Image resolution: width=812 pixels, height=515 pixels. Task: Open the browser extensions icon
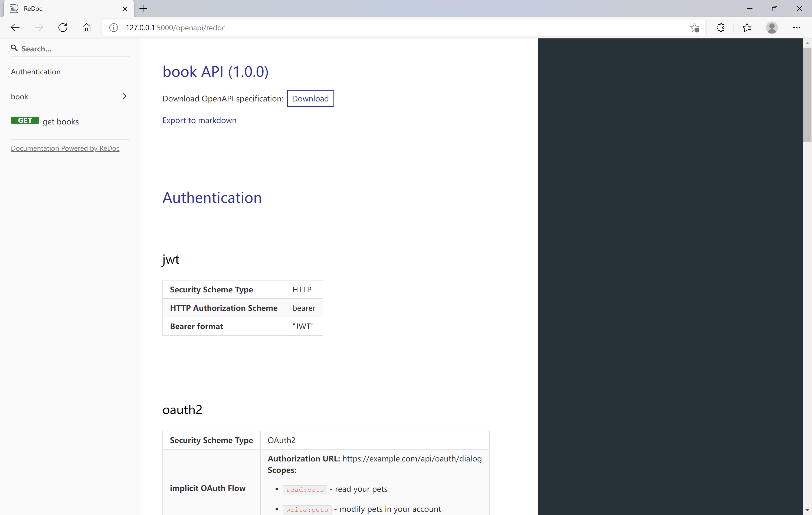point(721,28)
